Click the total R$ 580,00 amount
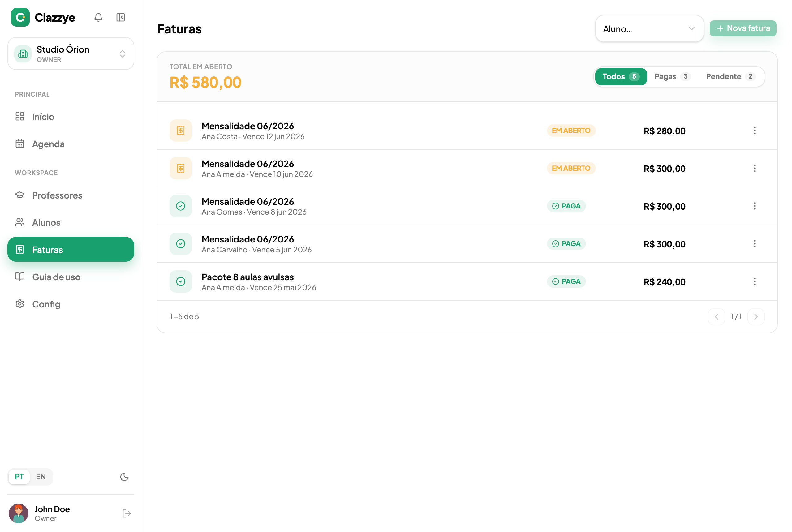Viewport: 792px width, 532px height. tap(205, 83)
